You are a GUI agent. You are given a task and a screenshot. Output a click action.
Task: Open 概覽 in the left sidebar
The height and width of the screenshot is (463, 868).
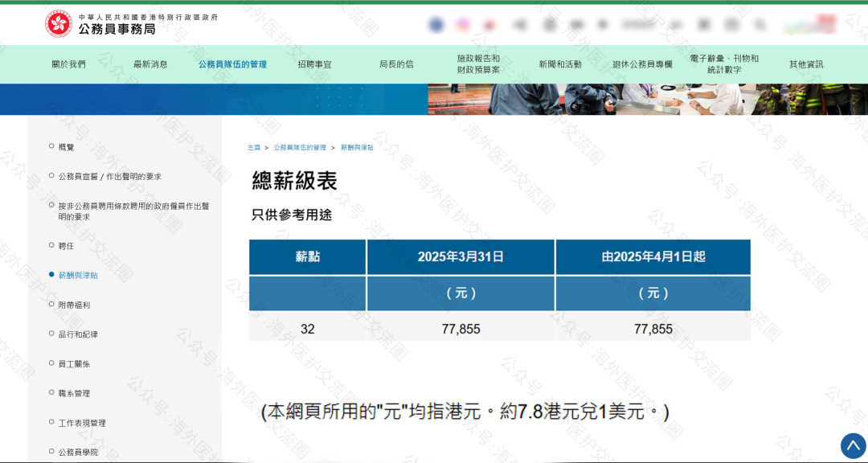coord(66,147)
